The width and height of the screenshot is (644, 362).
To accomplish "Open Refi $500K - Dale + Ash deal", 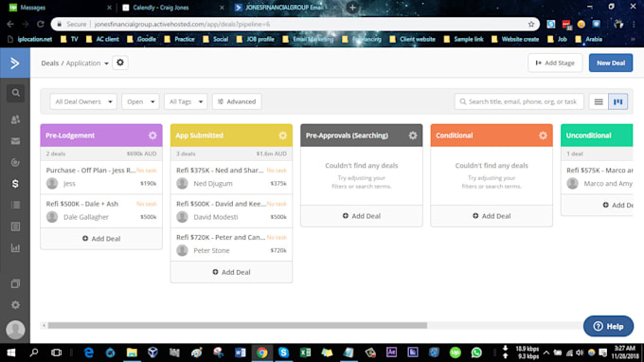I will pos(101,210).
